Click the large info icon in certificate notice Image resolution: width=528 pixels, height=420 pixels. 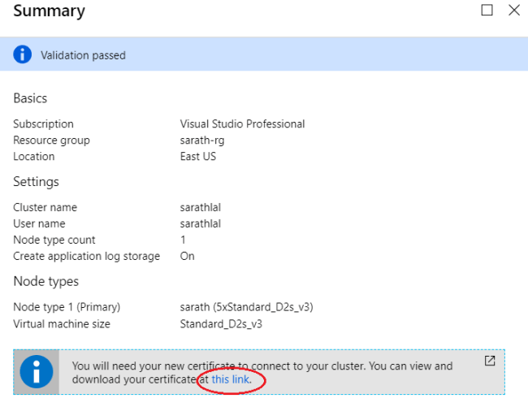point(37,373)
